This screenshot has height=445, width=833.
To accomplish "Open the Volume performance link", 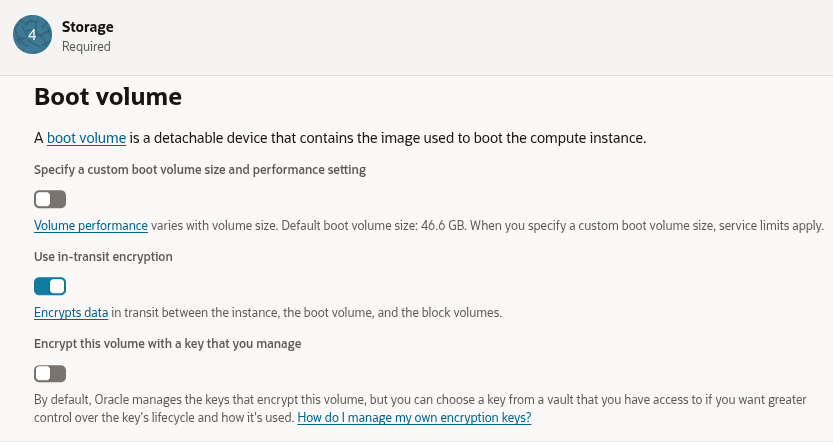I will (x=91, y=226).
